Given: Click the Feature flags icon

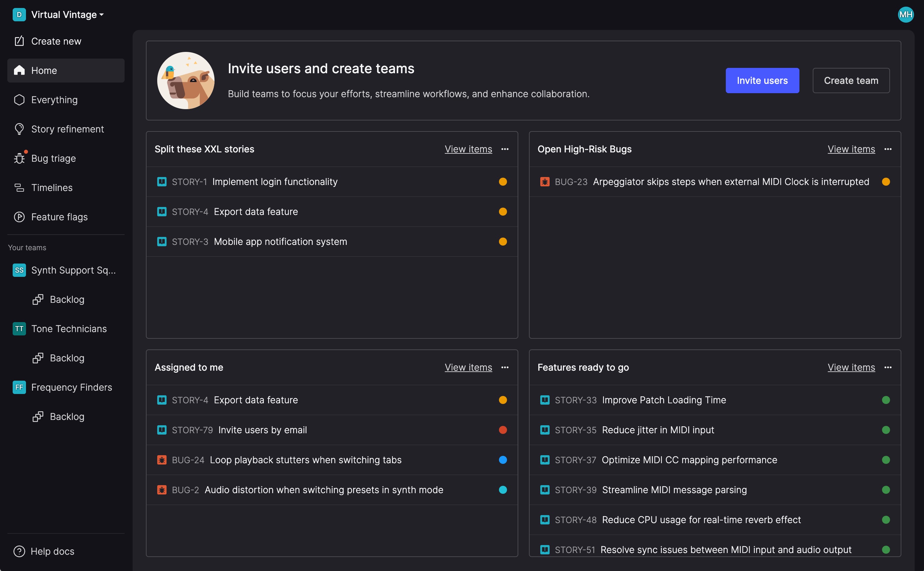Looking at the screenshot, I should (x=19, y=217).
